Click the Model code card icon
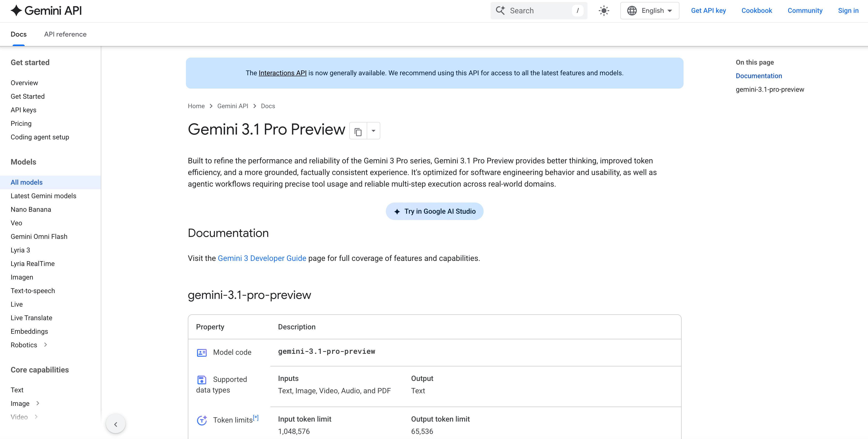 [x=201, y=353]
